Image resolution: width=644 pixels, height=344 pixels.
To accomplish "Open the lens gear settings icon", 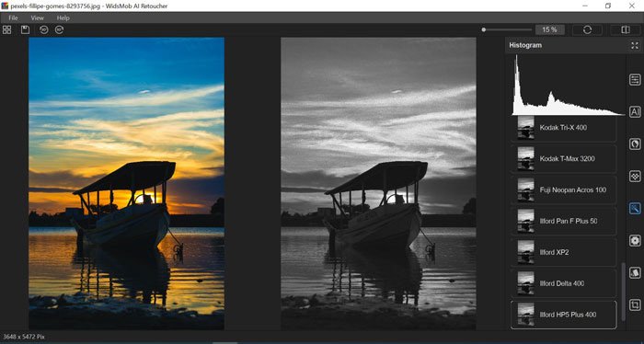I will tap(635, 241).
